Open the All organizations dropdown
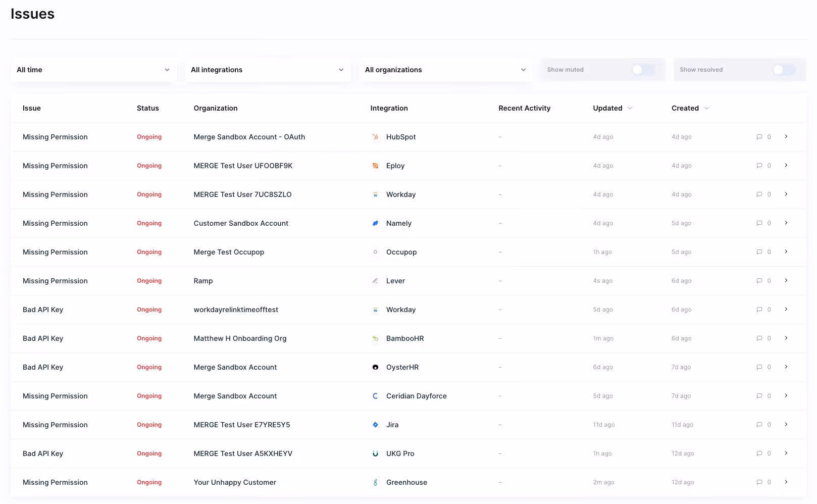817x504 pixels. click(x=446, y=70)
